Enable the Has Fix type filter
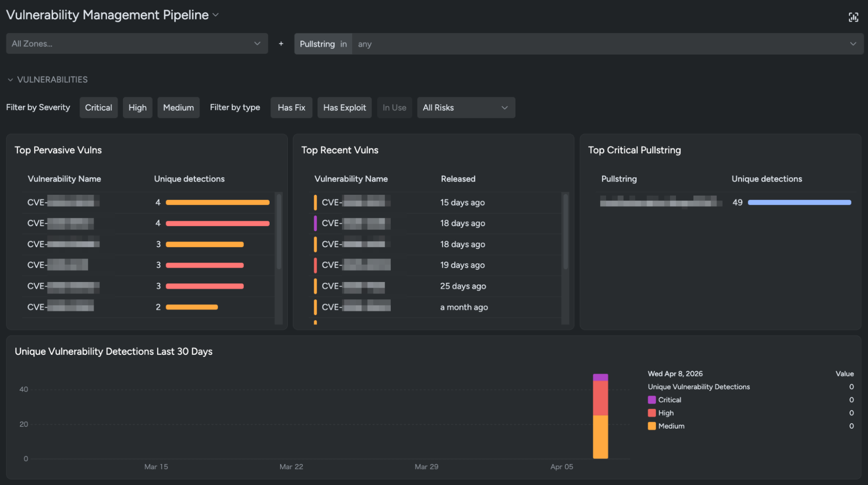 (291, 108)
